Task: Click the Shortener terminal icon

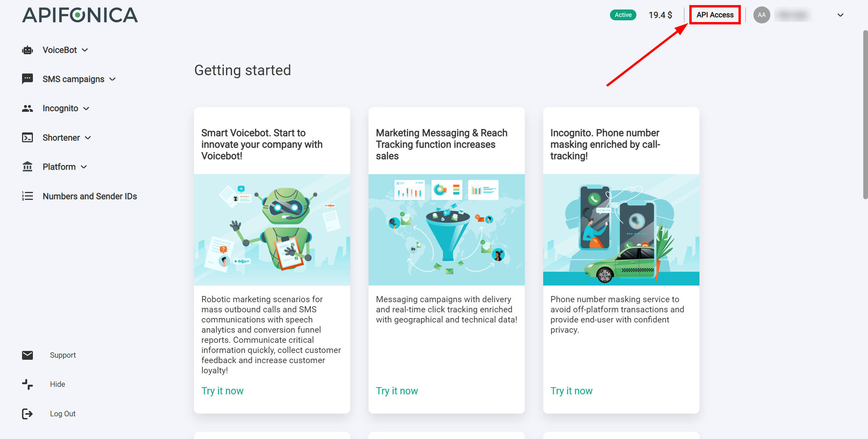Action: pos(27,138)
